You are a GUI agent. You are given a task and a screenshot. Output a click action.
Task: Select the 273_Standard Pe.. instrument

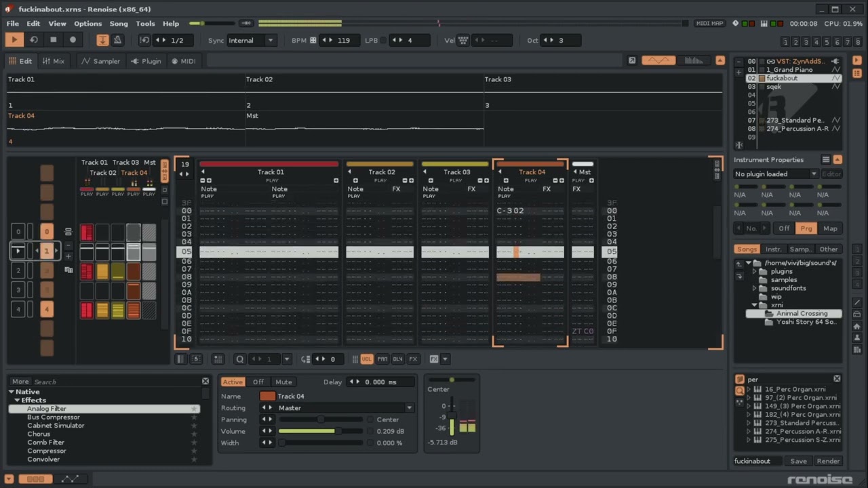(793, 120)
